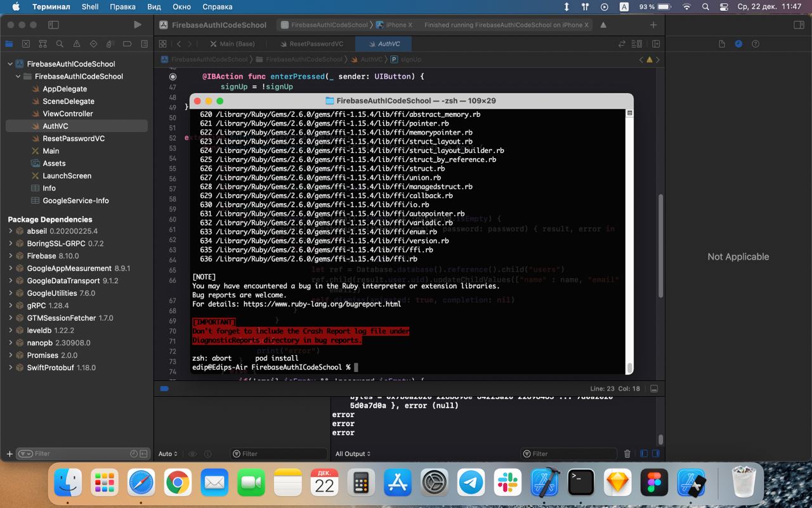Open the related items grid menu
The image size is (812, 508).
click(162, 44)
